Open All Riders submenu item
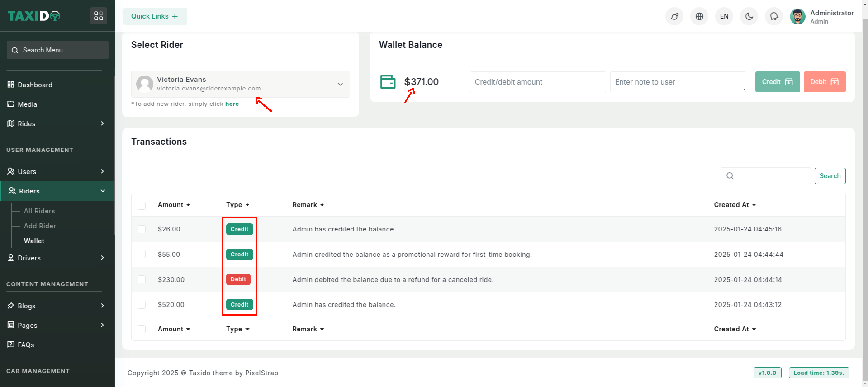This screenshot has height=387, width=868. (39, 211)
